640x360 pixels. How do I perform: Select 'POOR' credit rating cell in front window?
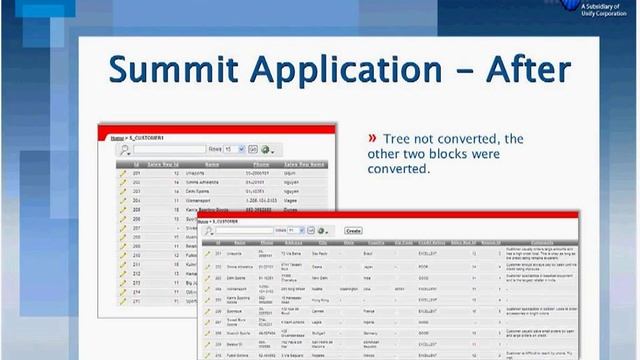(424, 267)
